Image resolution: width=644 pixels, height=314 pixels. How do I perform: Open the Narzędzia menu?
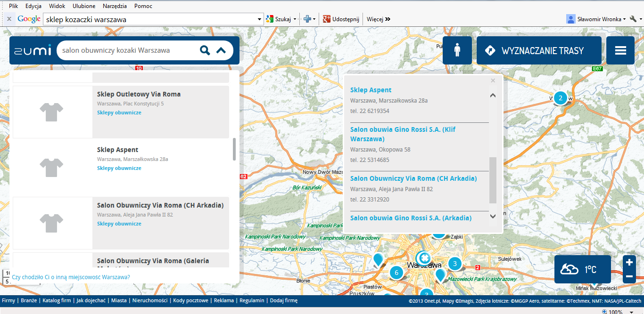click(116, 6)
